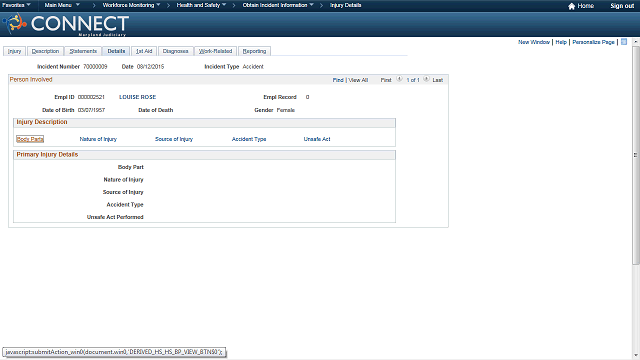Screen dimensions: 640x360
Task: Open the Work-Related tab
Action: pyautogui.click(x=215, y=51)
